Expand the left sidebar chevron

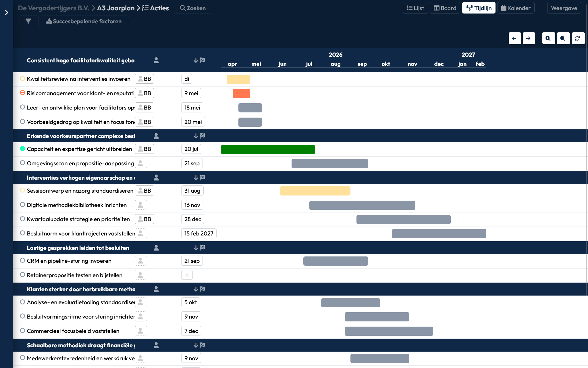[6, 12]
